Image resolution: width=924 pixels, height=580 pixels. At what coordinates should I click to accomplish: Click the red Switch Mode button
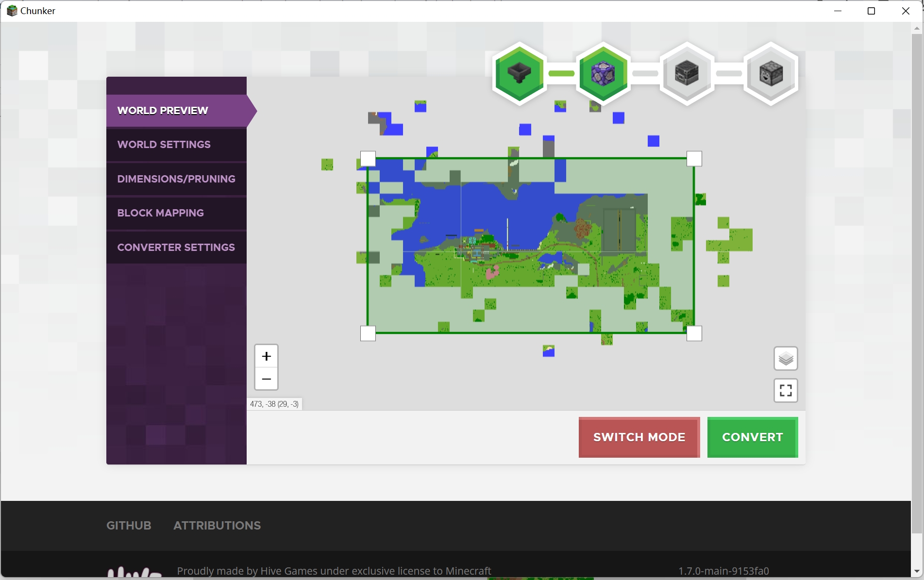pyautogui.click(x=639, y=437)
